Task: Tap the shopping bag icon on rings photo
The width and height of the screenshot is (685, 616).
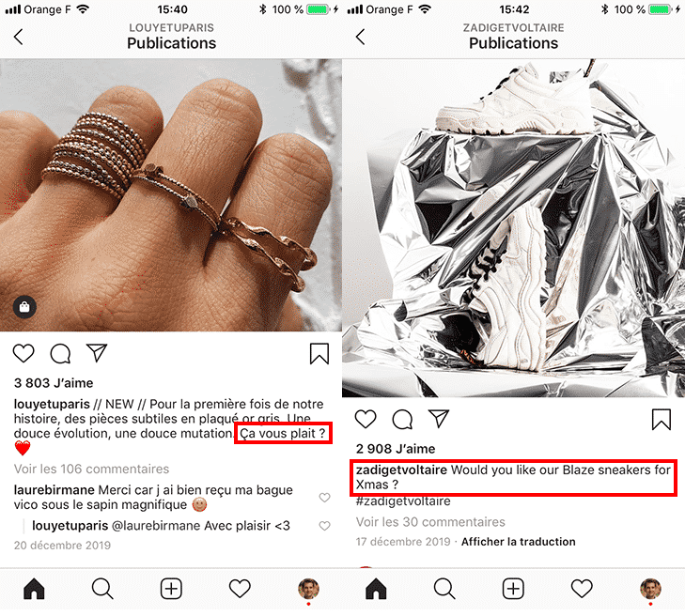Action: (x=24, y=307)
